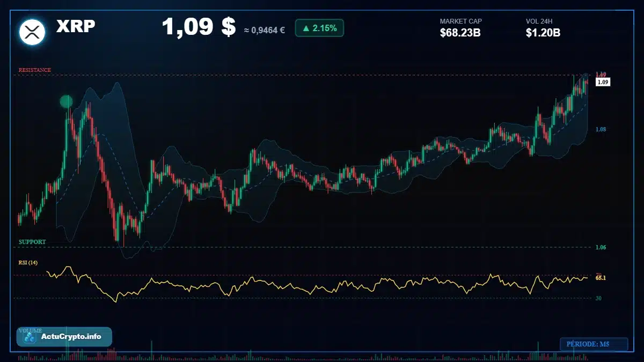This screenshot has height=362, width=644.
Task: Click the VOL 24H label
Action: click(x=539, y=21)
